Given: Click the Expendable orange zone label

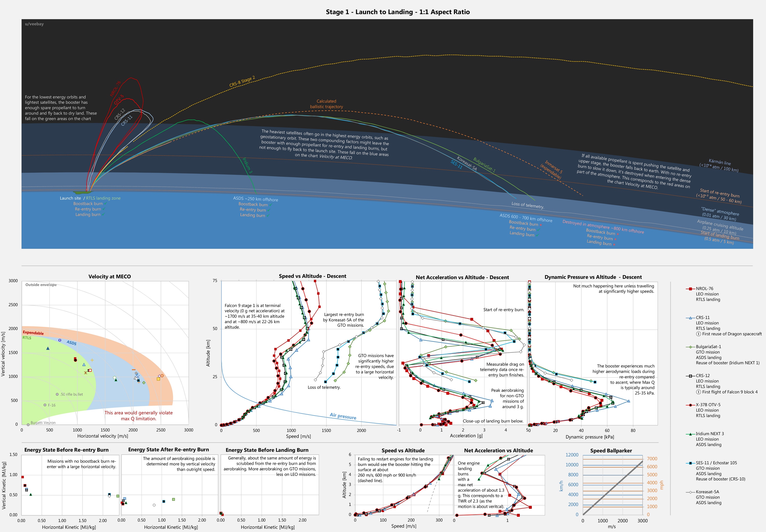Looking at the screenshot, I should pos(33,333).
